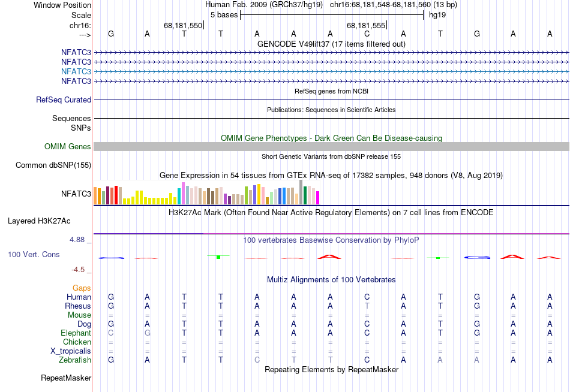Click the 68,181,555 ruler position
570x392 pixels.
366,25
